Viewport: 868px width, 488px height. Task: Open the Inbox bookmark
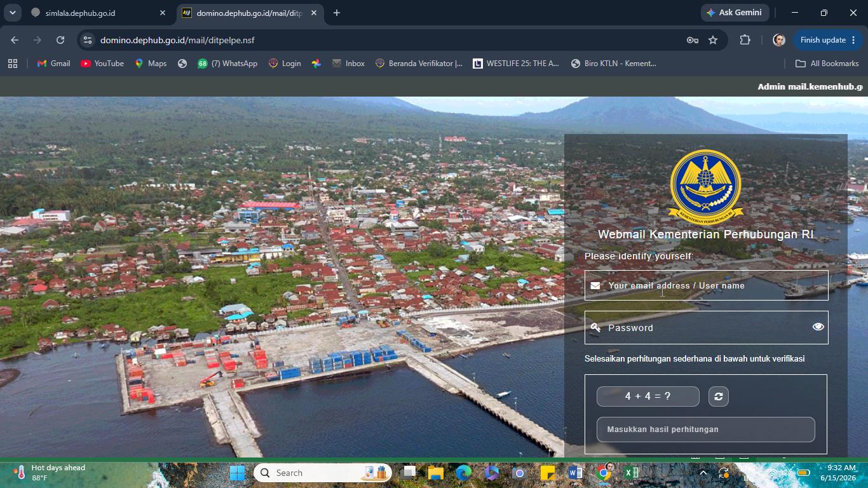[348, 64]
